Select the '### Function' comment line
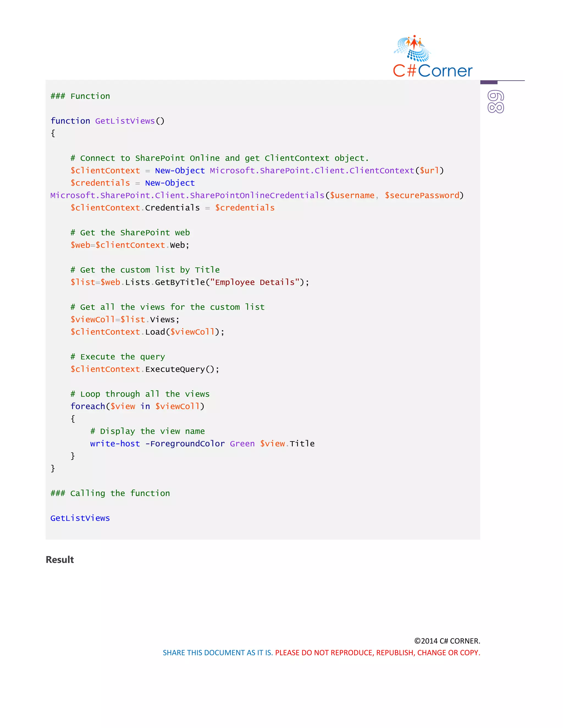Viewport: 563px width, 728px height. coord(80,96)
